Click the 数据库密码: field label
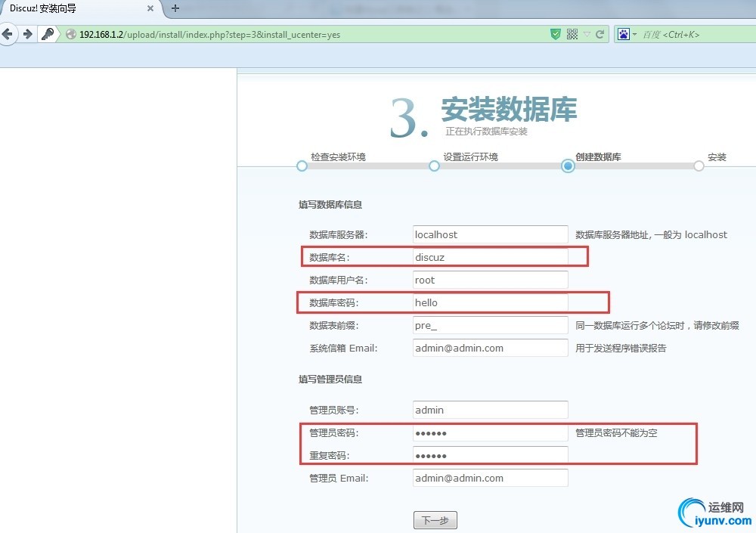 tap(334, 302)
